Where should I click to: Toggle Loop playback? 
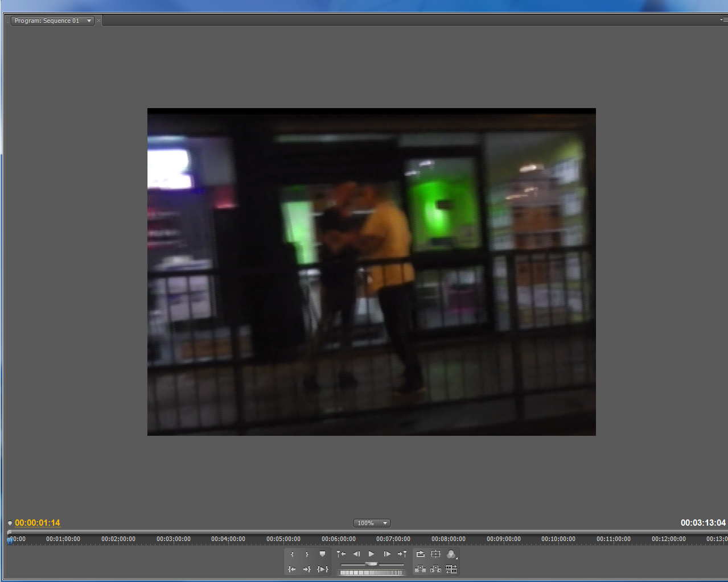421,554
